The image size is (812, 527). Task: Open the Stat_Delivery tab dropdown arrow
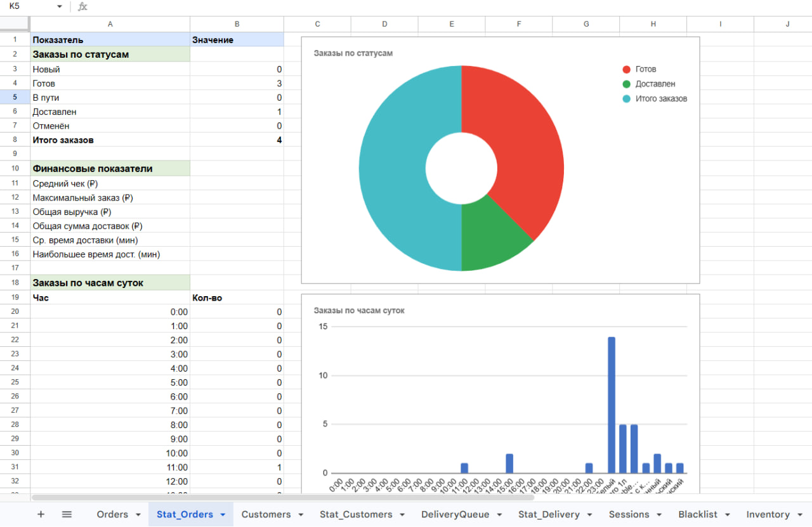590,515
